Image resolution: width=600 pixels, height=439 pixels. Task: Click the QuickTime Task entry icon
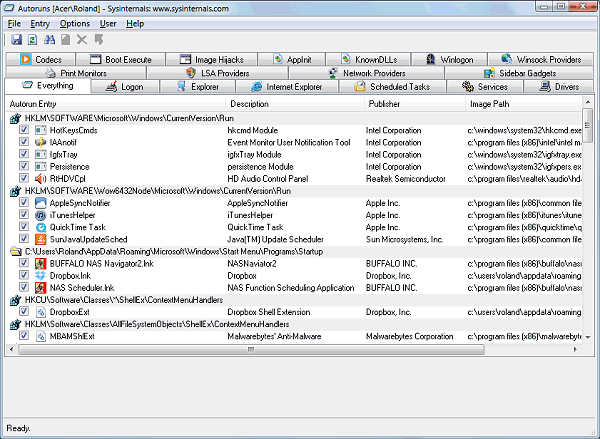[40, 227]
